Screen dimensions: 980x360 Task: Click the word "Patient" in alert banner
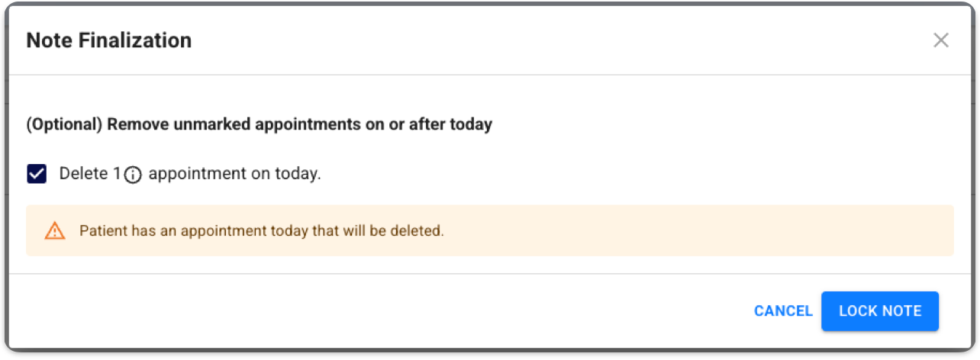point(102,230)
